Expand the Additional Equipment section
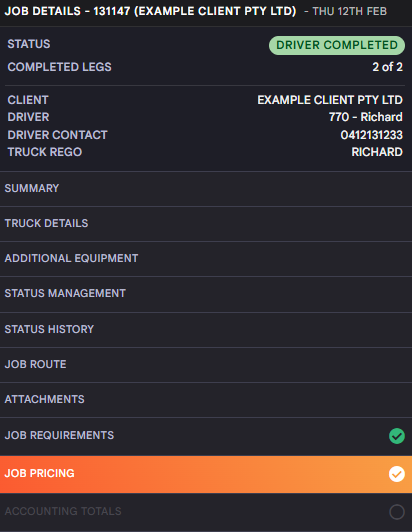Viewport: 412px width, 532px height. pos(206,259)
